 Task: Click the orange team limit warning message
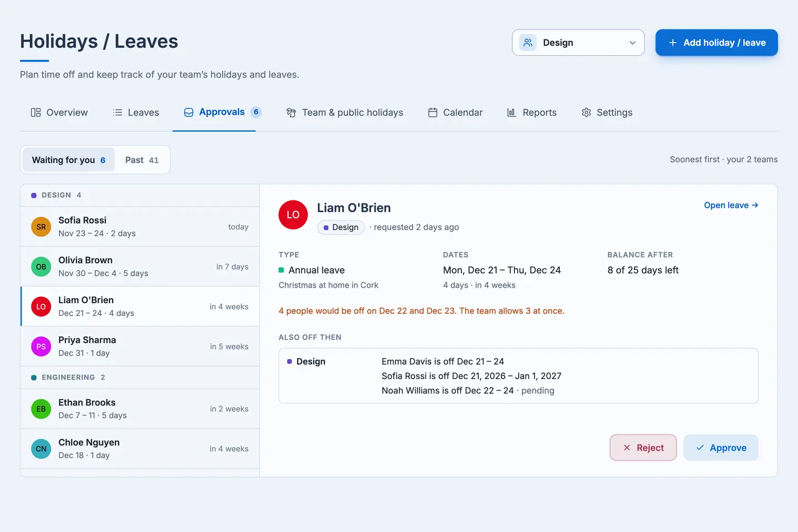[x=422, y=311]
